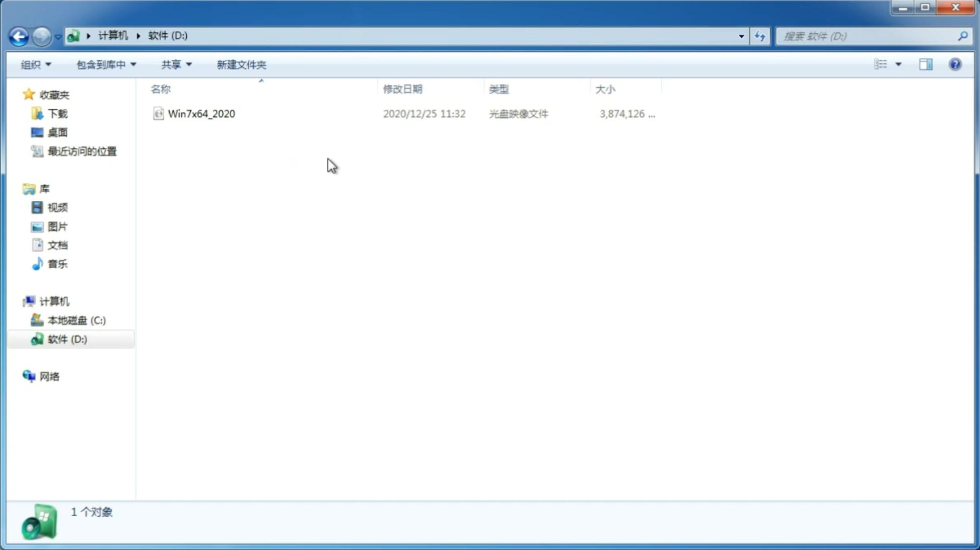Select 桌面 (Desktop) shortcut in sidebar
980x550 pixels.
57,132
